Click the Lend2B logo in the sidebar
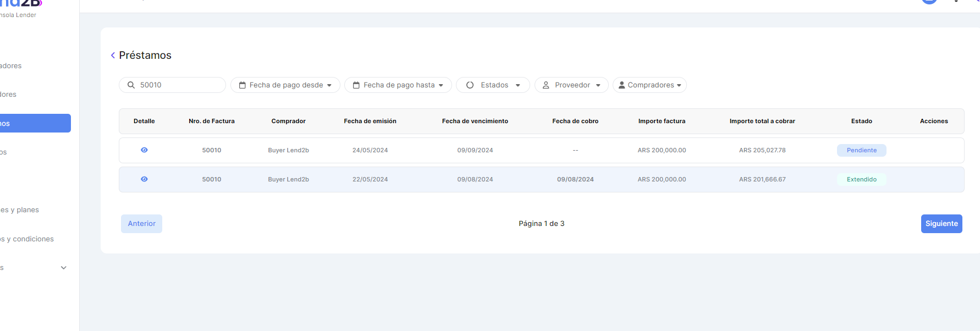The image size is (980, 331). [22, 3]
